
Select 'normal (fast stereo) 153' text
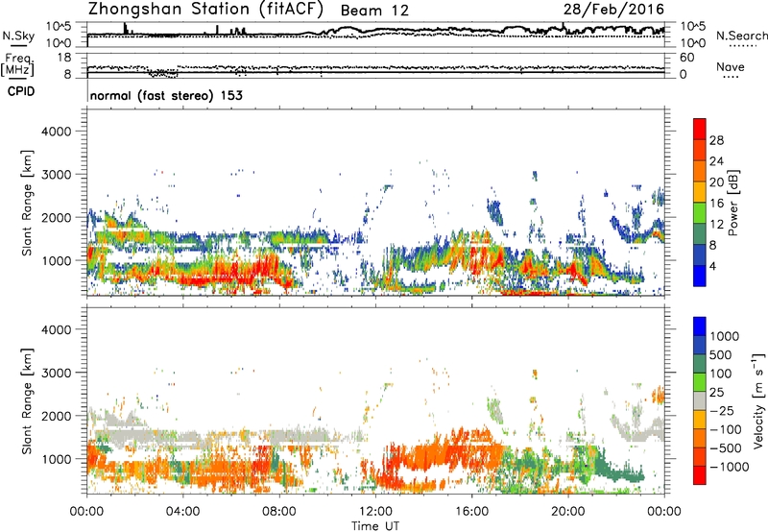tap(166, 96)
